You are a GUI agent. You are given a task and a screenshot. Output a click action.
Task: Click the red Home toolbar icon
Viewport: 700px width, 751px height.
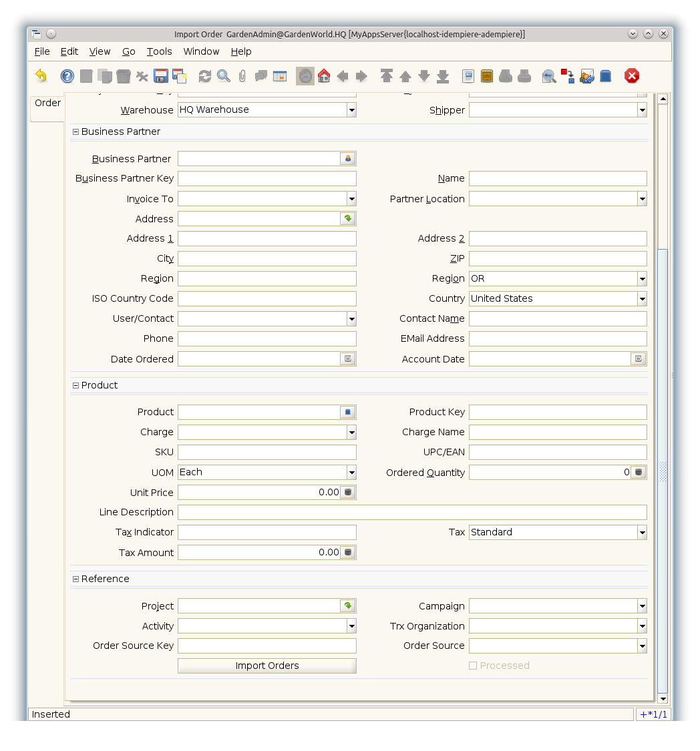coord(324,76)
